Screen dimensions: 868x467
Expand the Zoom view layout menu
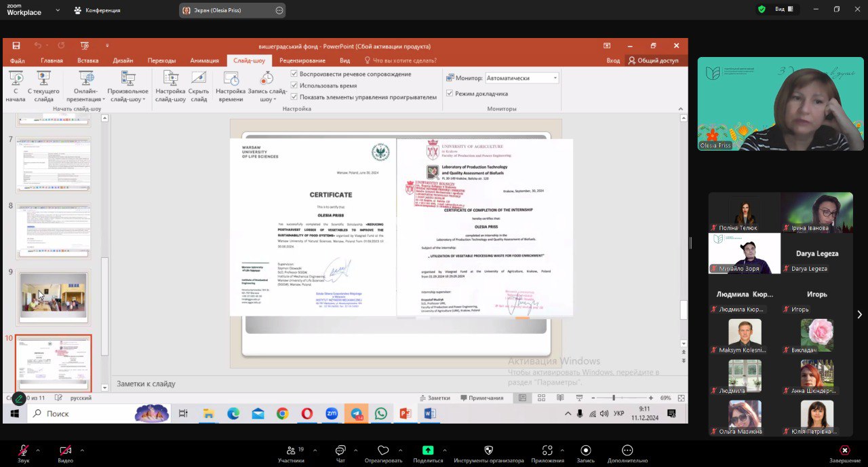click(x=785, y=10)
